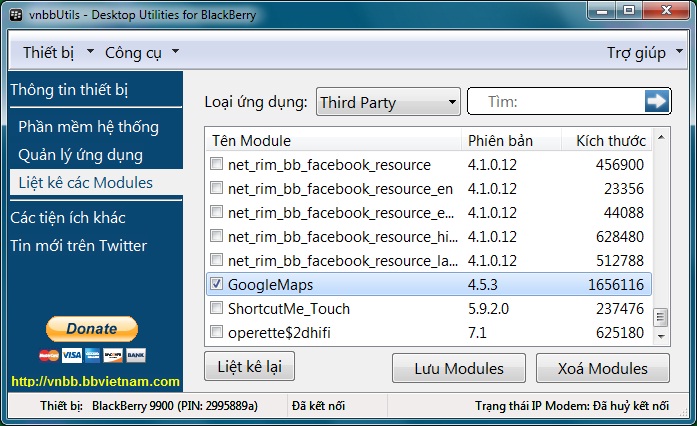Click the payment cards logo strip
Image resolution: width=697 pixels, height=426 pixels.
pos(92,355)
